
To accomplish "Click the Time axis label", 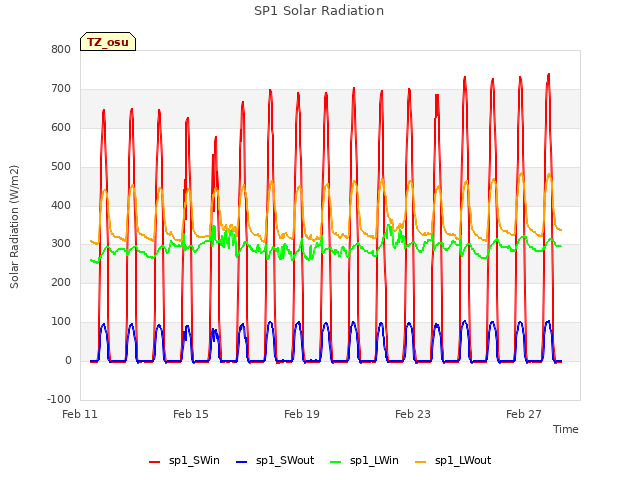I will (x=566, y=429).
